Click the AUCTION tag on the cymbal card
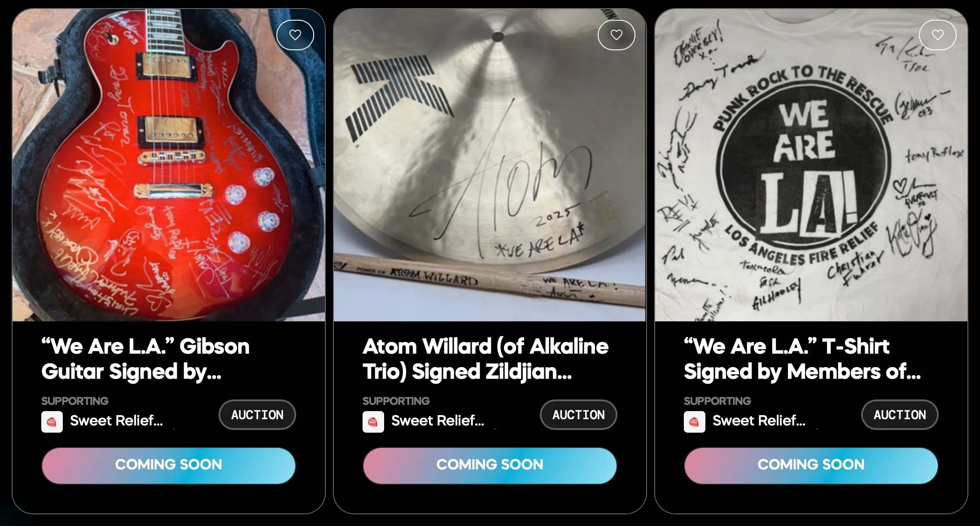The width and height of the screenshot is (980, 526). [578, 415]
